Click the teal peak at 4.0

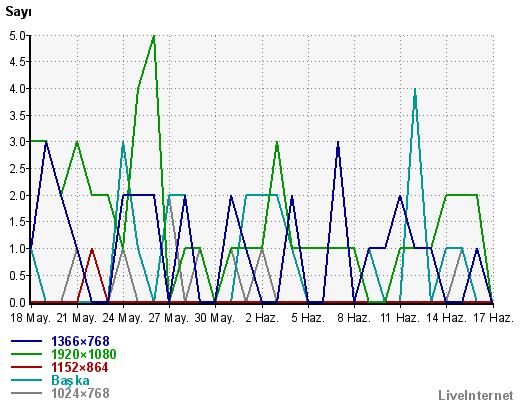[x=415, y=89]
